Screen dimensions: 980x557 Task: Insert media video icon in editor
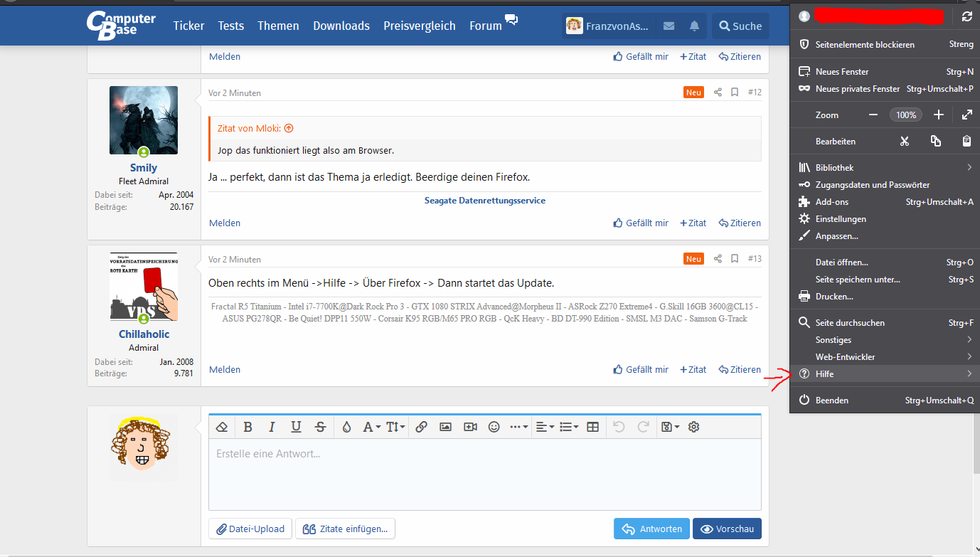pos(470,427)
